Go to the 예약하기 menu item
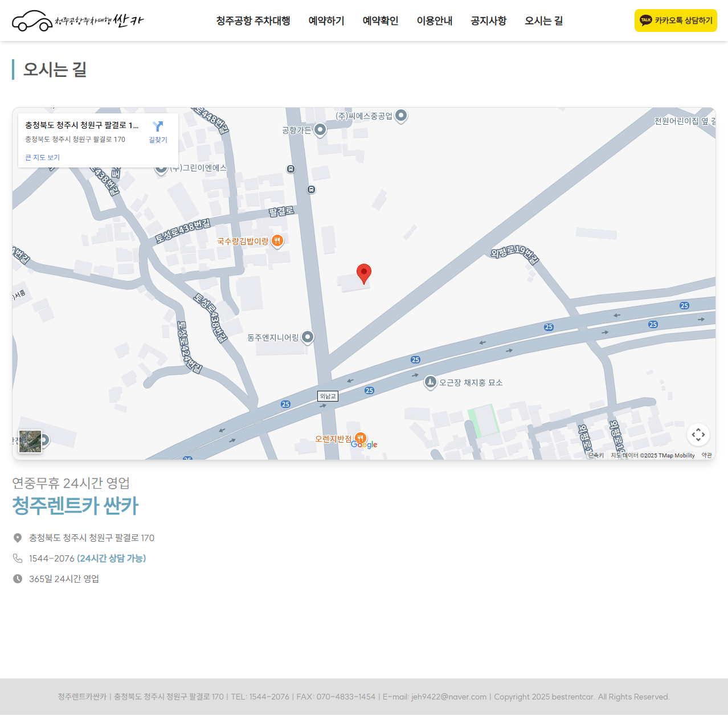Image resolution: width=728 pixels, height=724 pixels. pos(326,21)
